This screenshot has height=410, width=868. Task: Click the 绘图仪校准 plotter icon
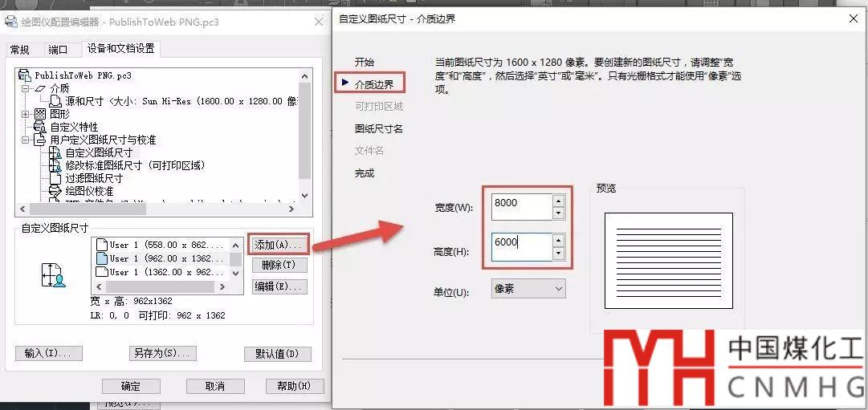(x=55, y=191)
